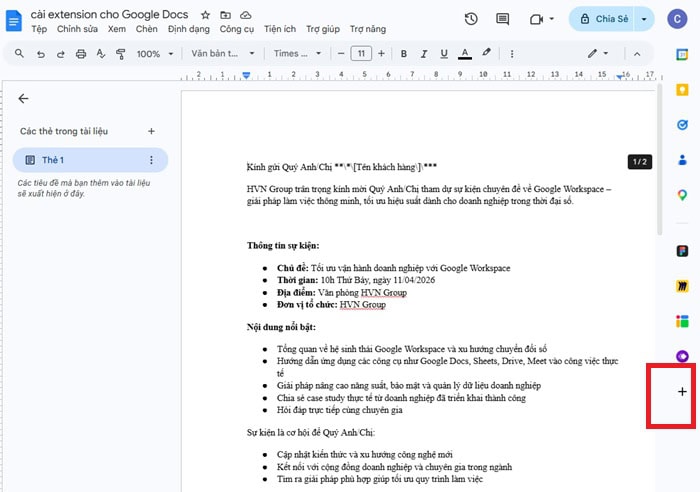Open the Tiện ích menu
Screen dimensions: 700x492
279,30
